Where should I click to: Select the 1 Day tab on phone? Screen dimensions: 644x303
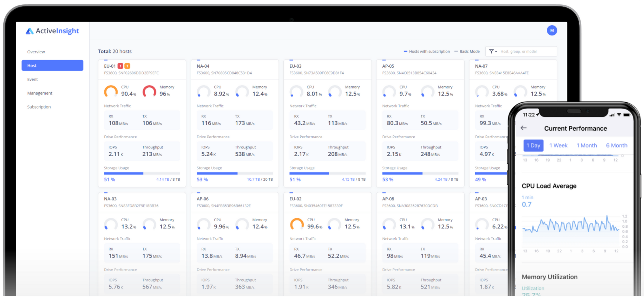pyautogui.click(x=533, y=145)
